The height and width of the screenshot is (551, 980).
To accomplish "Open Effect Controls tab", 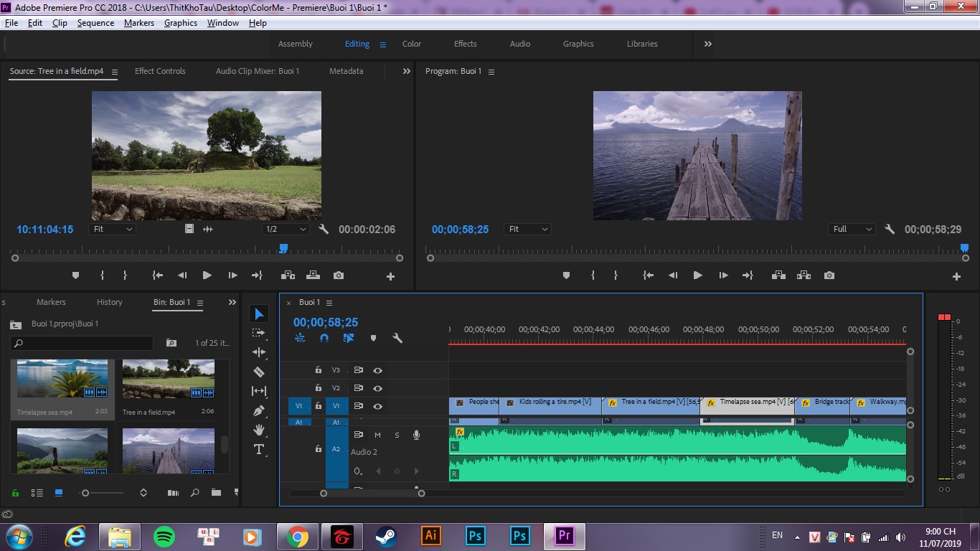I will (160, 71).
